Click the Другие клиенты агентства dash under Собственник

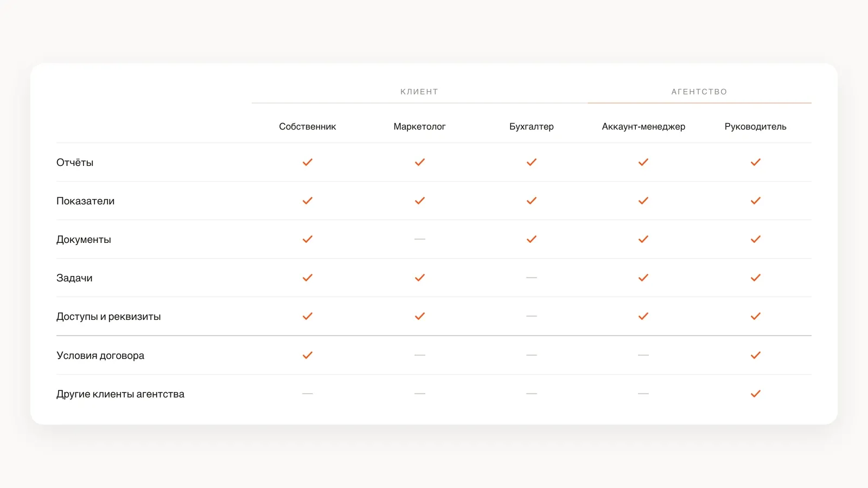coord(308,394)
